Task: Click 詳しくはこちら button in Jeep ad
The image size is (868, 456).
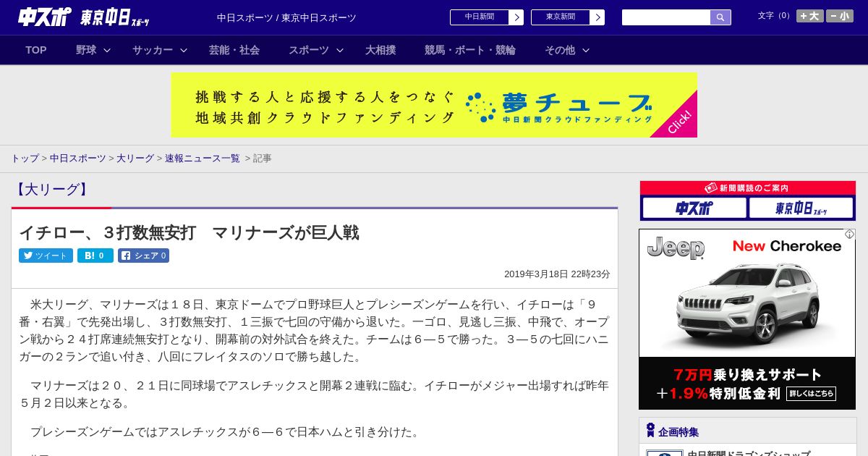Action: tap(811, 394)
